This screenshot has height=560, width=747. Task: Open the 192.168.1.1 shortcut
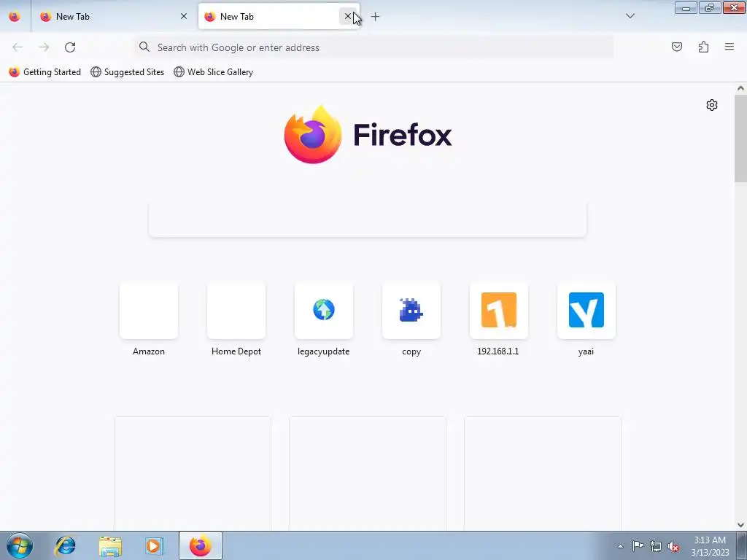pyautogui.click(x=498, y=320)
